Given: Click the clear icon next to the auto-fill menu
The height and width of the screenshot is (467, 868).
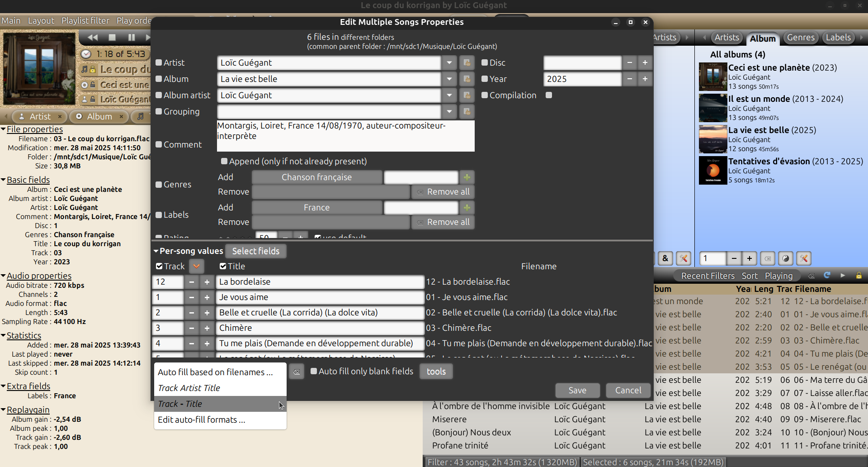Looking at the screenshot, I should [297, 372].
